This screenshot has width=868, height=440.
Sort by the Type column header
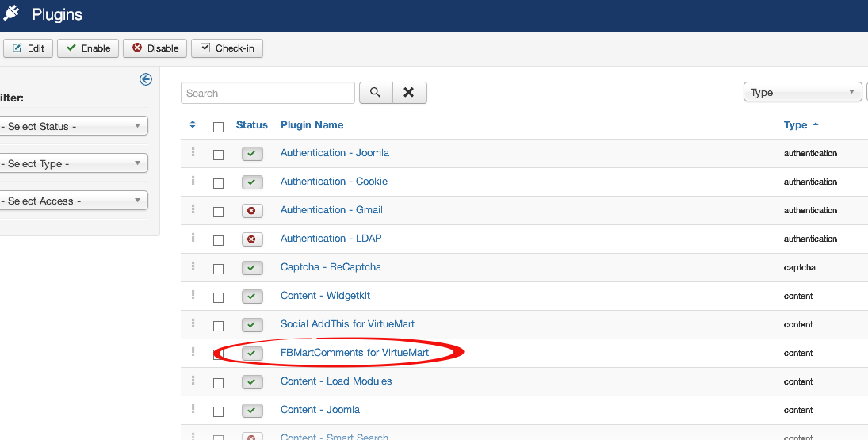[795, 125]
